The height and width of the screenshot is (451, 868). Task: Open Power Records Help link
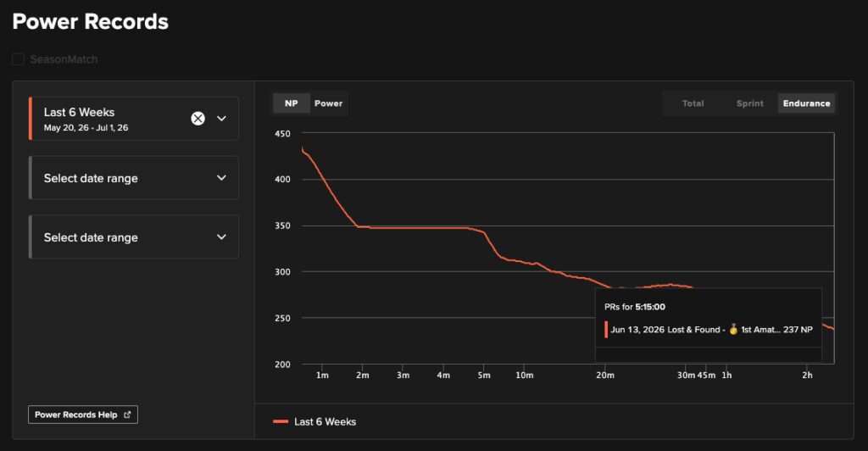coord(82,415)
